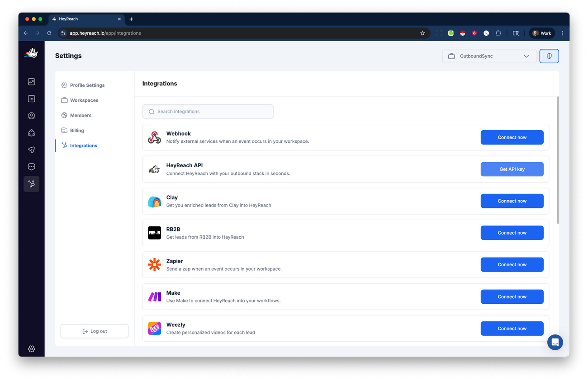Open the leads section via the person icon
588x381 pixels.
tap(31, 116)
